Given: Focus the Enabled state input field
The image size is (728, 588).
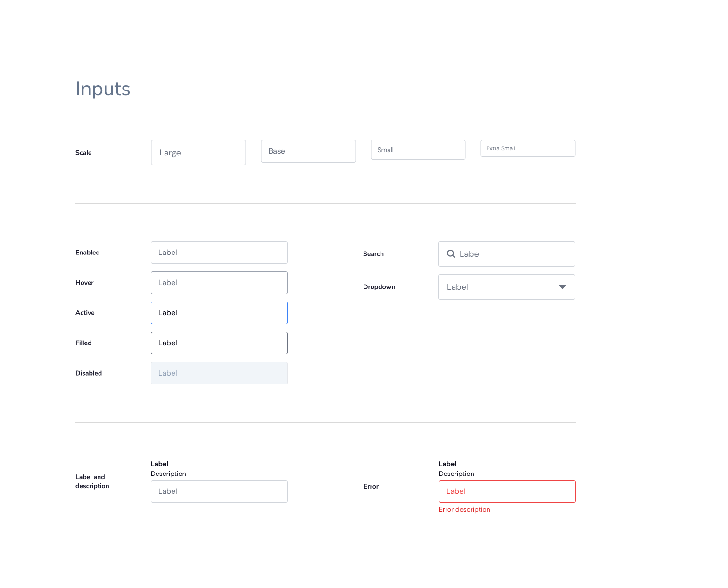Looking at the screenshot, I should pos(219,253).
